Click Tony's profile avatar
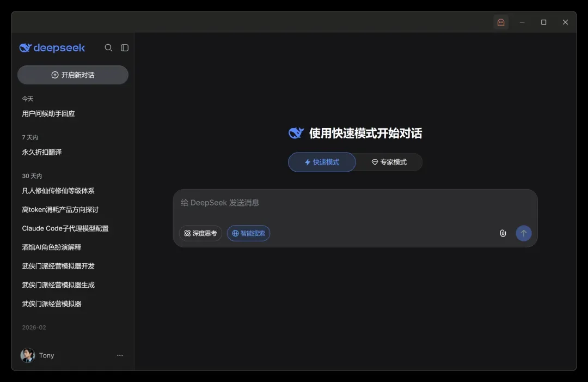Viewport: 588px width, 382px height. tap(28, 355)
